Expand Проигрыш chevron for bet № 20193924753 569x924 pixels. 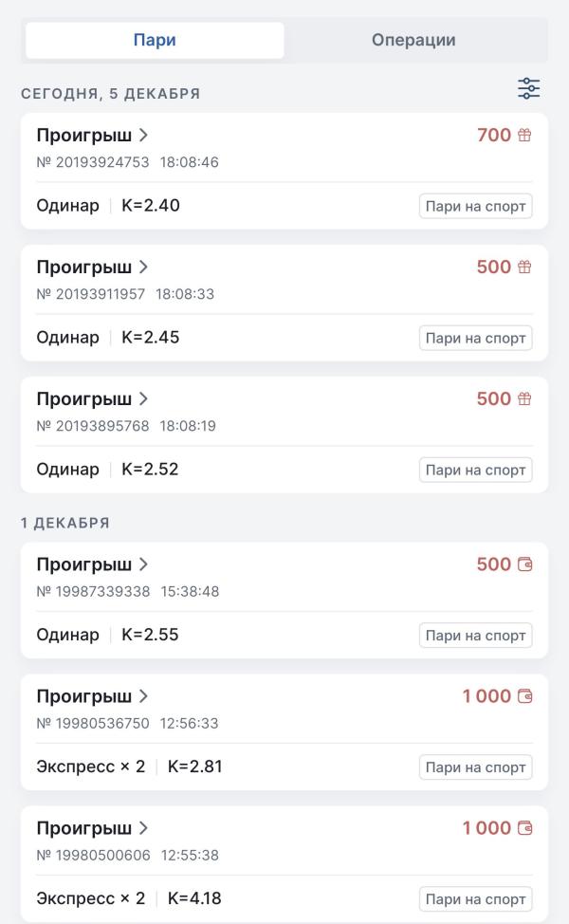click(x=143, y=136)
